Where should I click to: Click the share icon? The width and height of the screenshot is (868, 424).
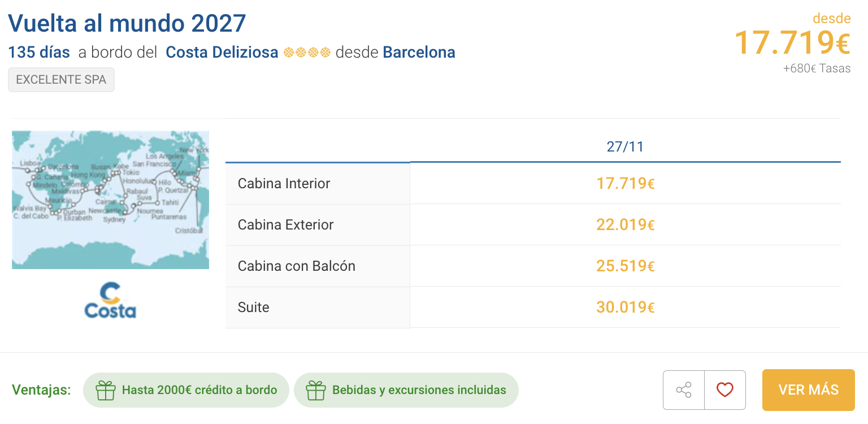[x=683, y=390]
